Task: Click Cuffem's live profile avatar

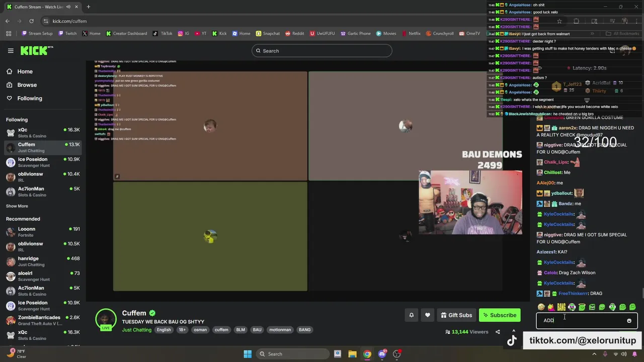Action: pos(106,319)
